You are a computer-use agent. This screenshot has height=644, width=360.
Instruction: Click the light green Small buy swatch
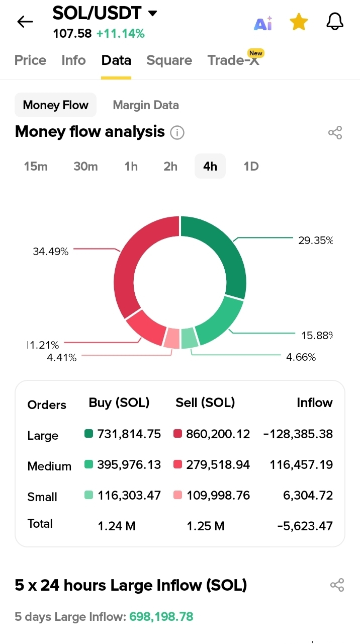point(89,495)
